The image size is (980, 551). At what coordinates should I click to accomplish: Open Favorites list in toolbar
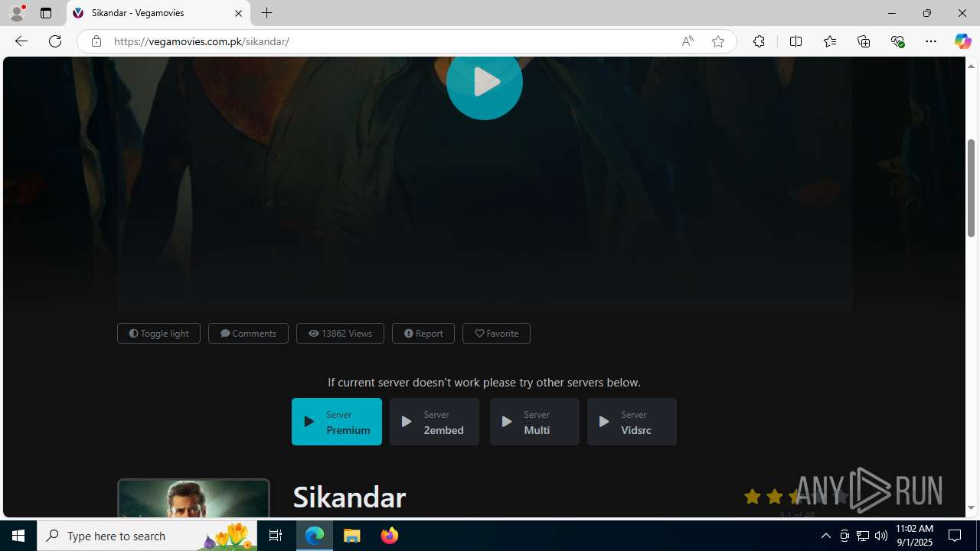(x=829, y=41)
